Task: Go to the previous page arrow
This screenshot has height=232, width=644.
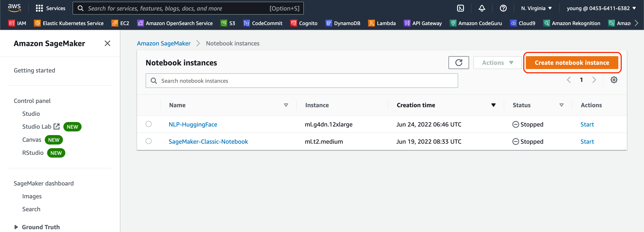Action: [x=568, y=80]
